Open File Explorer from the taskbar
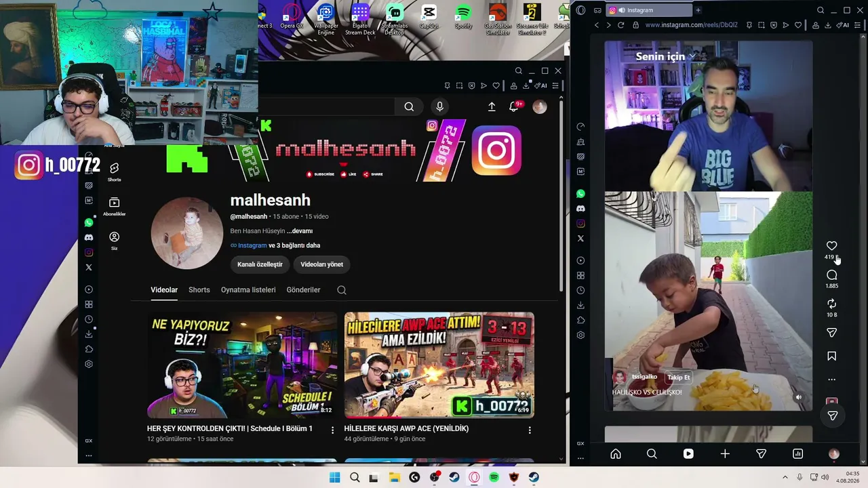 click(394, 477)
